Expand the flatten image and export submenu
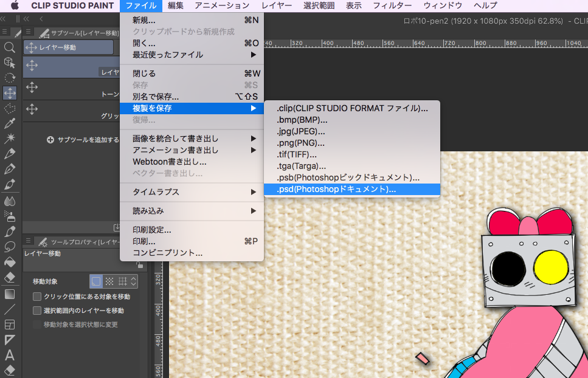588x378 pixels. pyautogui.click(x=192, y=139)
